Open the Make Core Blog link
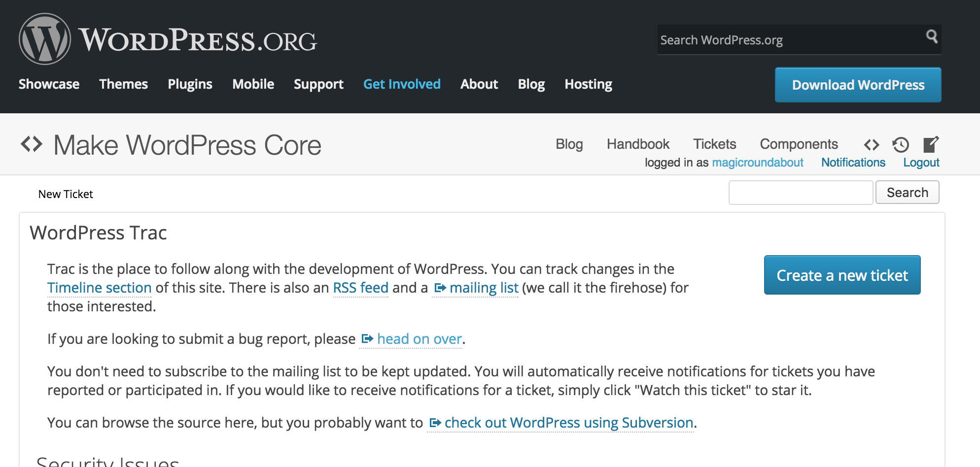 [569, 144]
